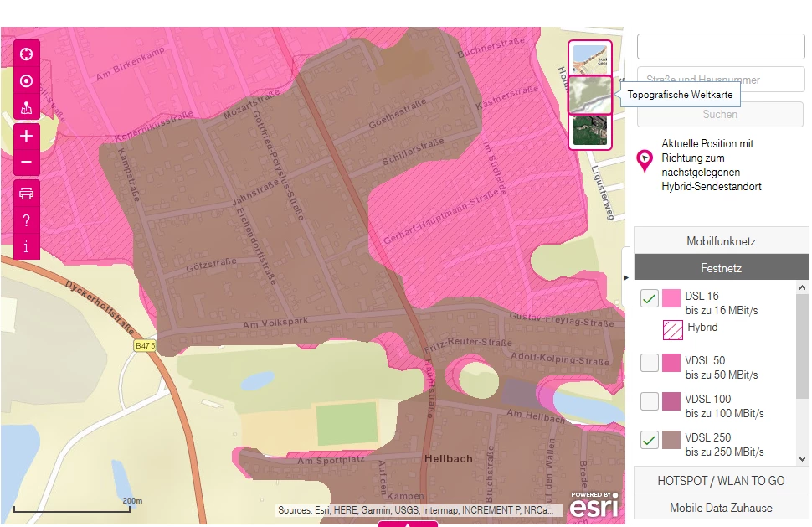Zoom in with the plus button
This screenshot has width=812, height=527.
pyautogui.click(x=27, y=136)
